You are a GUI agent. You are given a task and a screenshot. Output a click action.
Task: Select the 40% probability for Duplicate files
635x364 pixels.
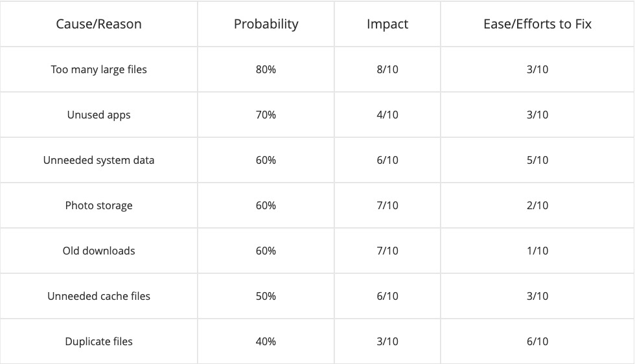coord(266,341)
